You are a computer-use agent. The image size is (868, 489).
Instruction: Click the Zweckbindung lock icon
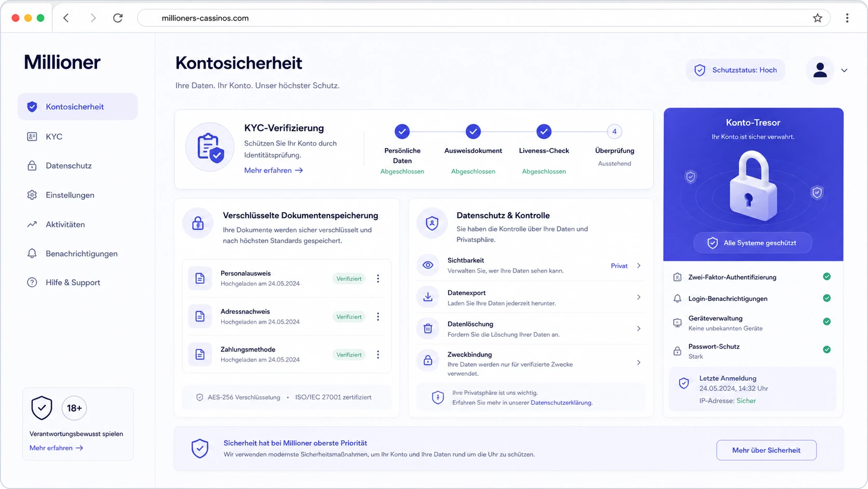428,360
